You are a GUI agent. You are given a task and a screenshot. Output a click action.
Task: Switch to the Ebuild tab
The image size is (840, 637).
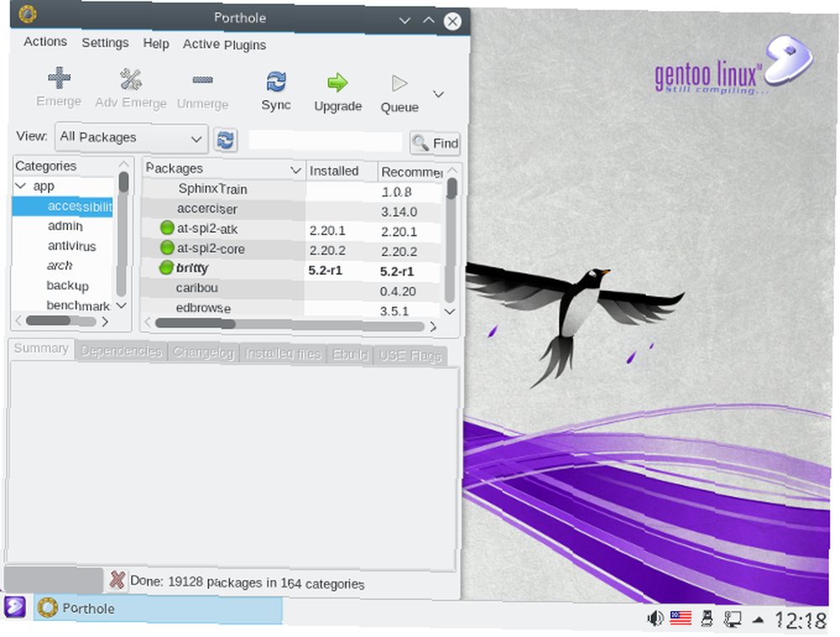(349, 355)
